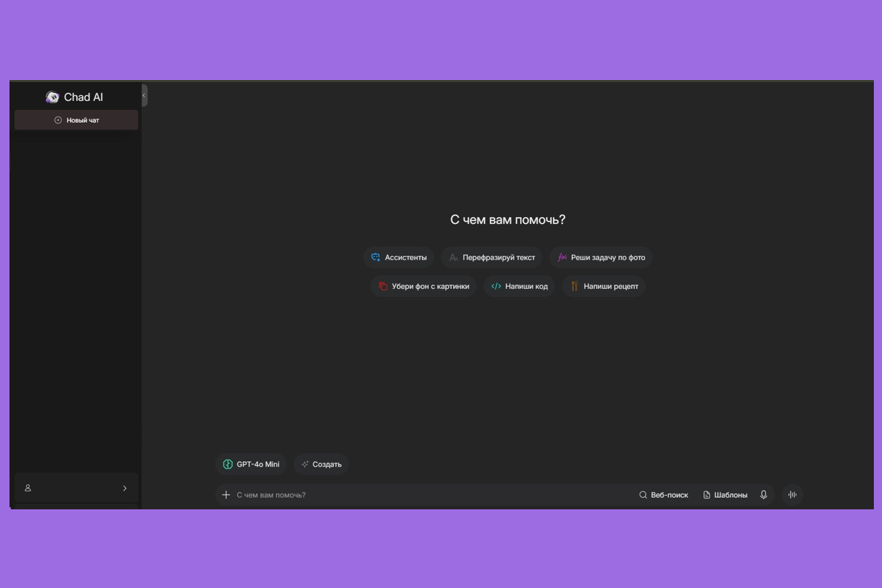
Task: Click the Создать sparkle button
Action: (322, 465)
